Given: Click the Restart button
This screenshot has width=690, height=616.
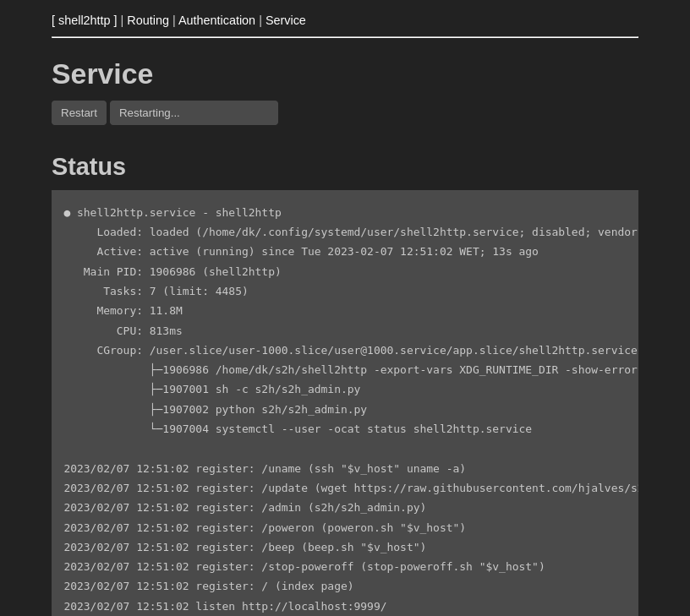Looking at the screenshot, I should [x=79, y=113].
